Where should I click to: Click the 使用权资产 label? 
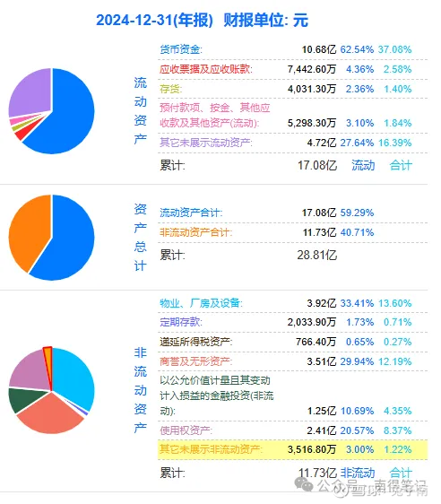coord(186,430)
